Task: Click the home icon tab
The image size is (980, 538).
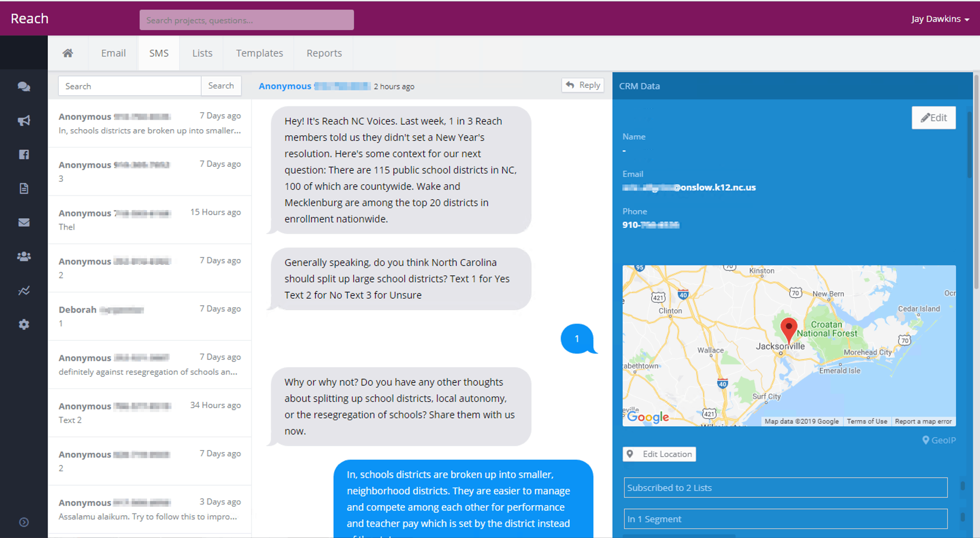Action: 68,53
